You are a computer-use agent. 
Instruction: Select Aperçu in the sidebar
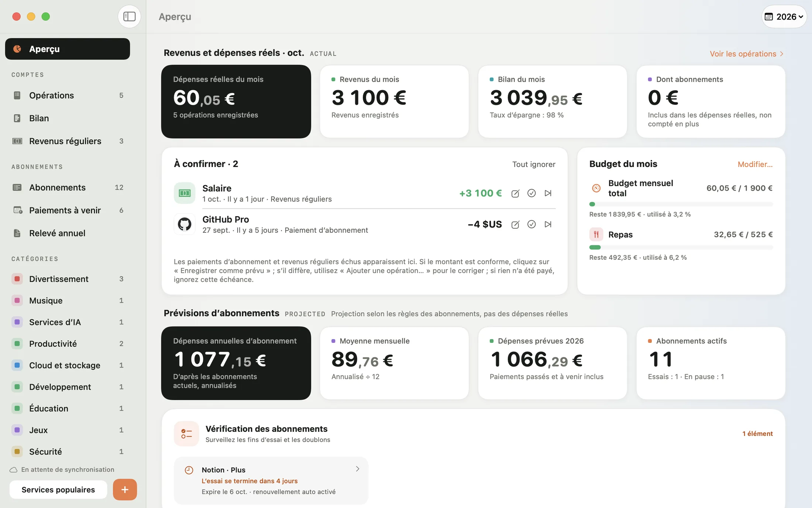[x=68, y=49]
